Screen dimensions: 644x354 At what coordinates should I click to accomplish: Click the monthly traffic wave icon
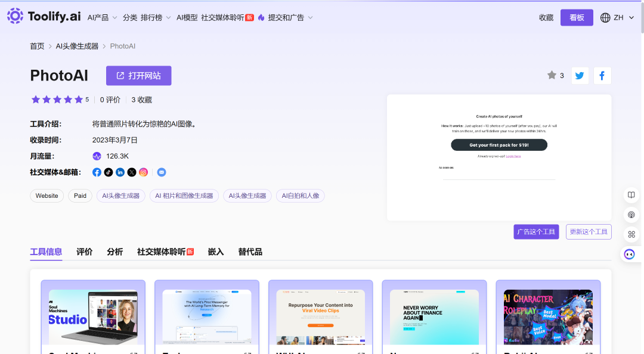point(97,157)
